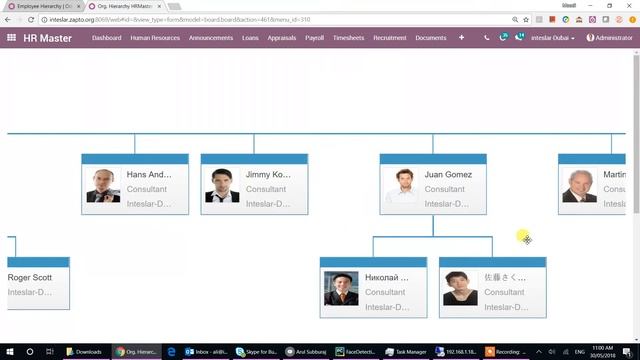Click the Roger Scott name text
Viewport: 640px width, 360px height.
(30, 278)
